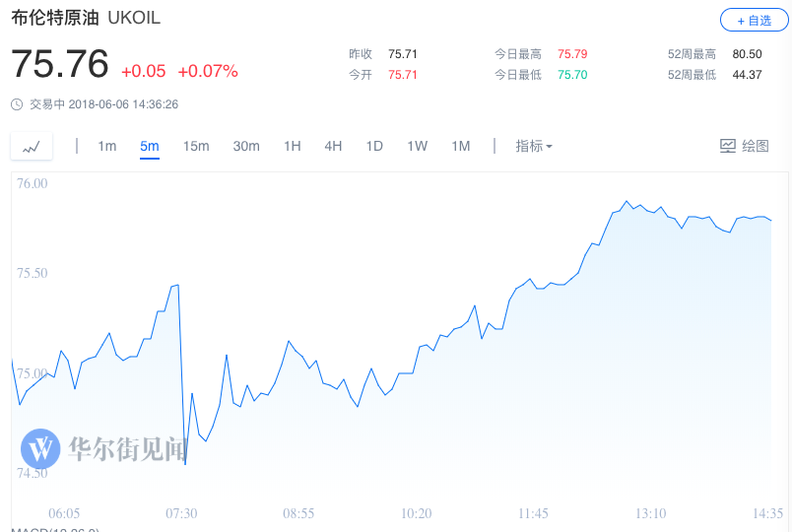Image resolution: width=792 pixels, height=532 pixels.
Task: Click the 07:30 time axis label
Action: [x=181, y=513]
